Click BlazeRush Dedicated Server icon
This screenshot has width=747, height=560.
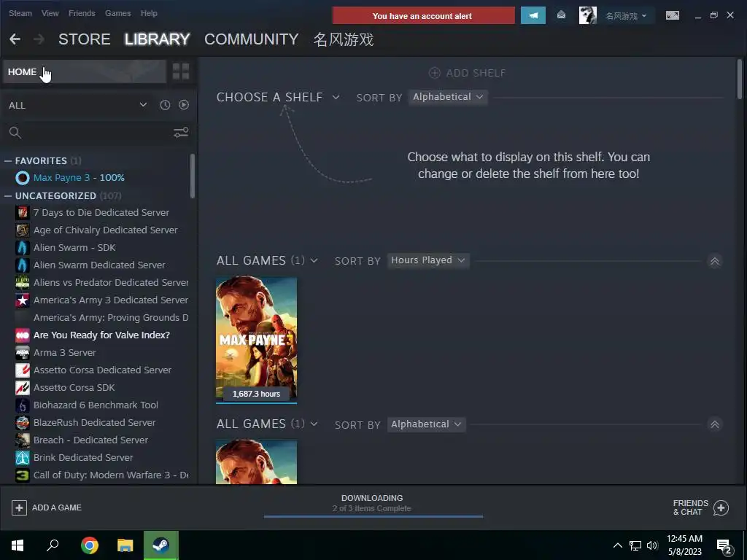click(x=23, y=422)
